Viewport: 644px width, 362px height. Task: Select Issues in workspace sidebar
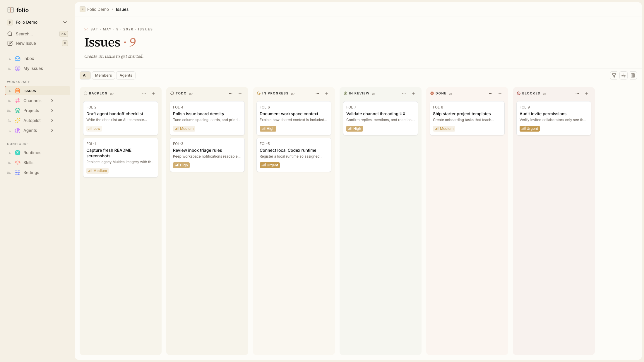coord(37,91)
